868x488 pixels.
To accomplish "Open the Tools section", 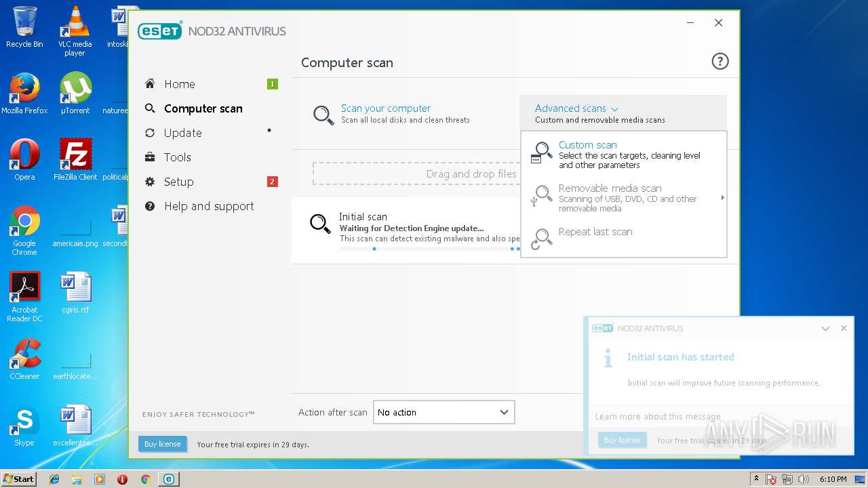I will click(177, 157).
